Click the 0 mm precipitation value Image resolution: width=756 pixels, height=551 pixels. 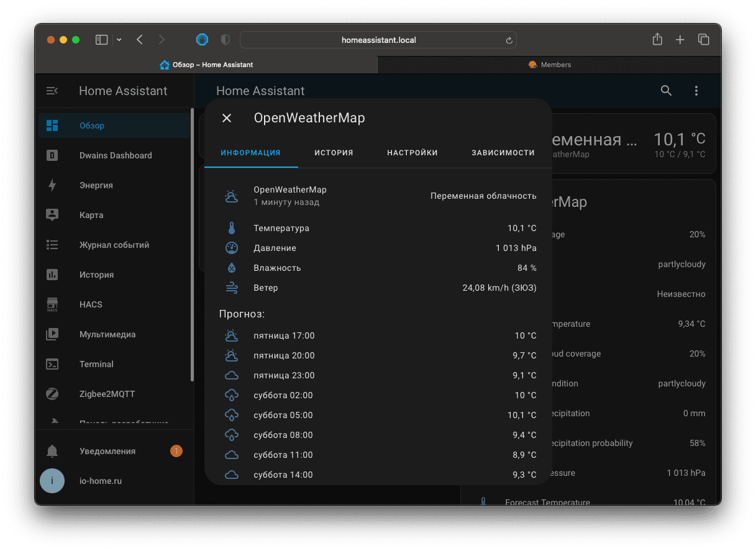[695, 413]
